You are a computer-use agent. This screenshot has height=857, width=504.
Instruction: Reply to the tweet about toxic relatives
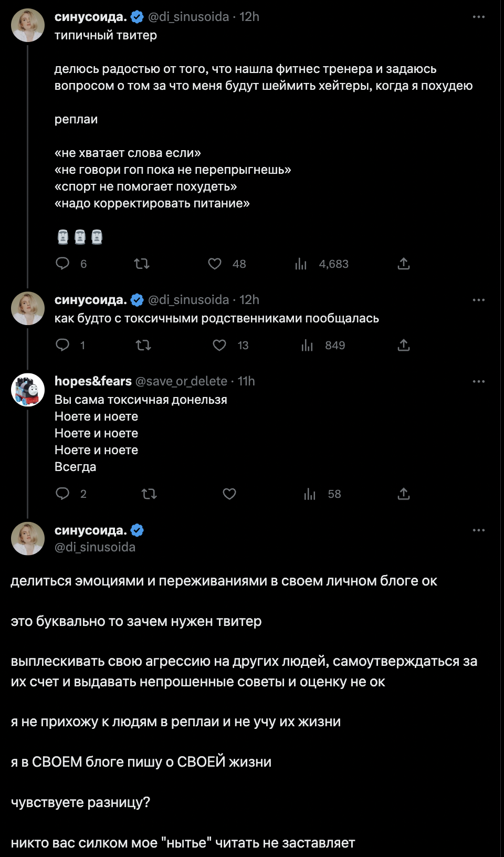63,345
